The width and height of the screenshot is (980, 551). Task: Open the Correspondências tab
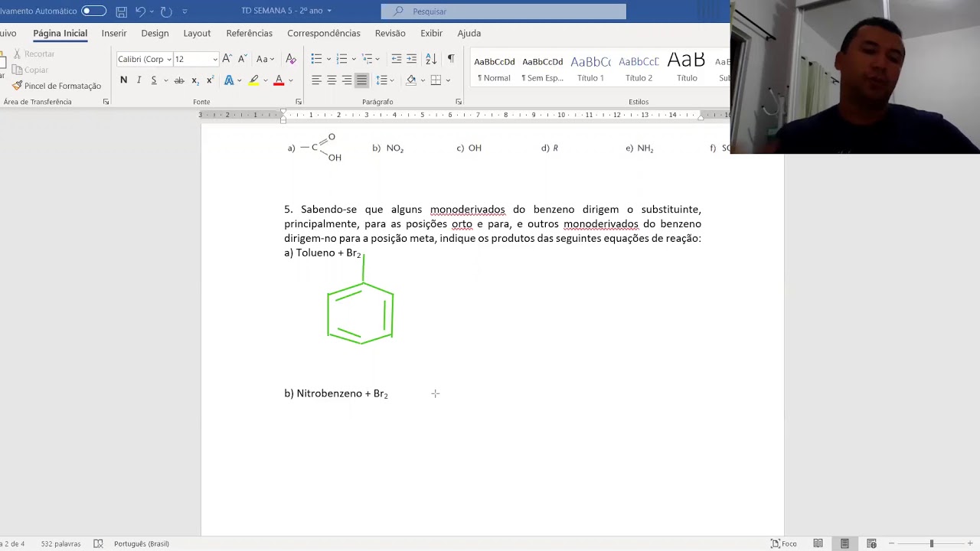(x=323, y=34)
